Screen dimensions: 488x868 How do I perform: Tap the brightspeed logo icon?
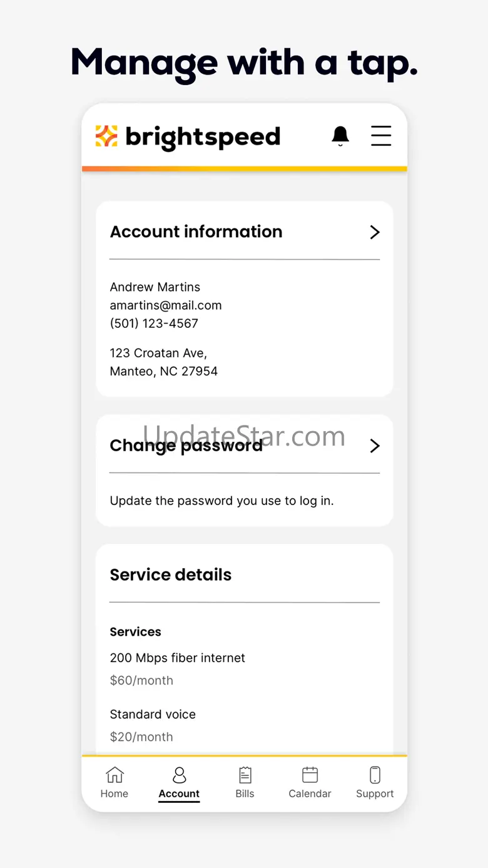pos(106,136)
